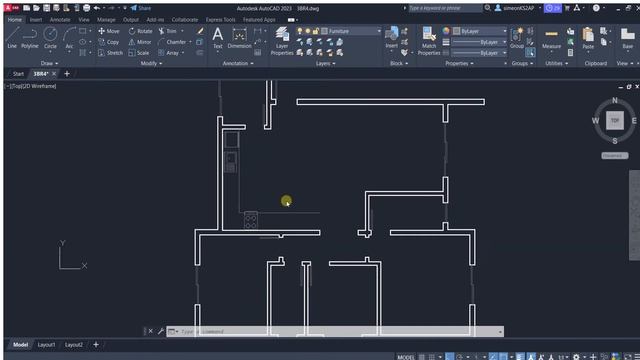The image size is (640, 360).
Task: Click the Measure tool
Action: [551, 38]
